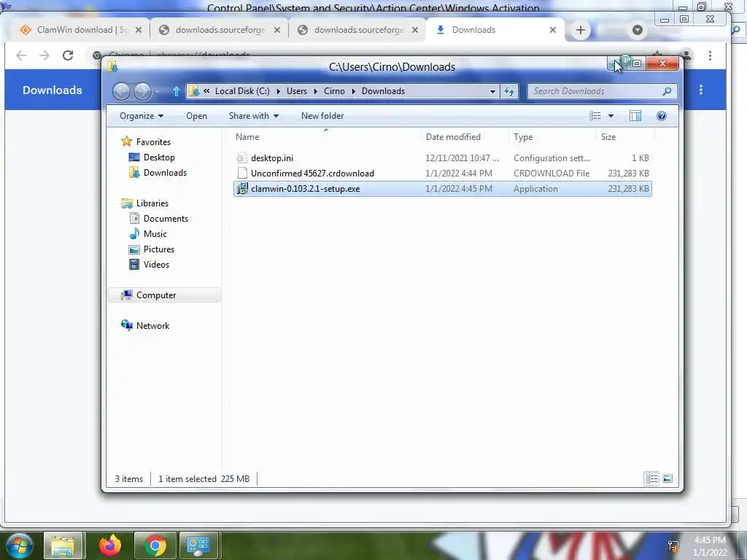This screenshot has height=560, width=747.
Task: Select Network in navigation pane
Action: pyautogui.click(x=152, y=326)
